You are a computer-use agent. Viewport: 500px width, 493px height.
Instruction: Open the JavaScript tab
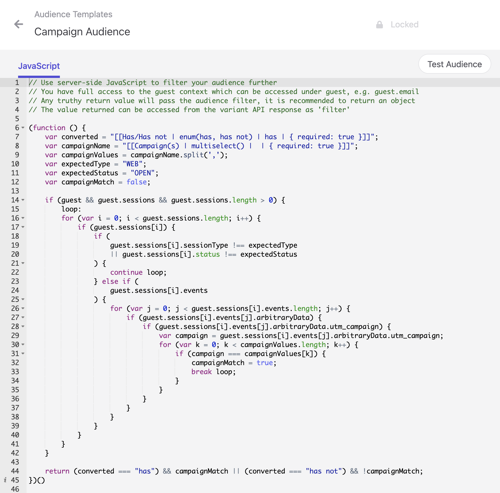coord(39,66)
